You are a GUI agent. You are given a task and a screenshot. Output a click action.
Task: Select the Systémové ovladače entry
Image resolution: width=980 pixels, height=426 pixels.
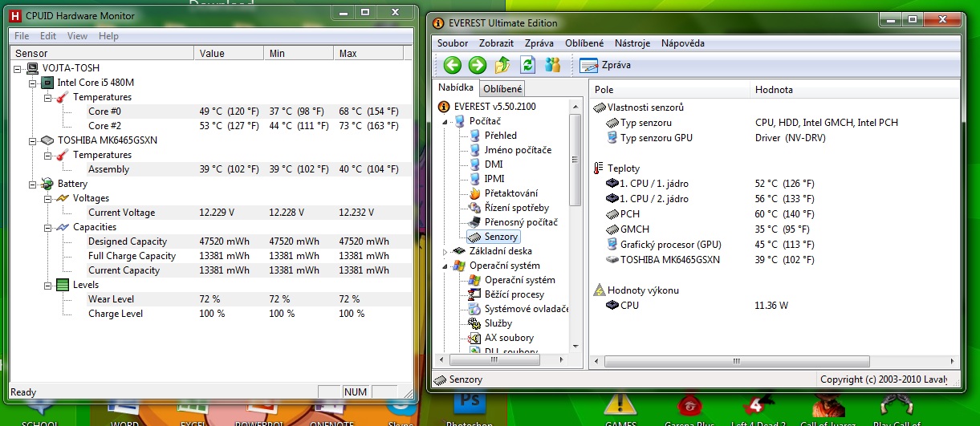[518, 309]
